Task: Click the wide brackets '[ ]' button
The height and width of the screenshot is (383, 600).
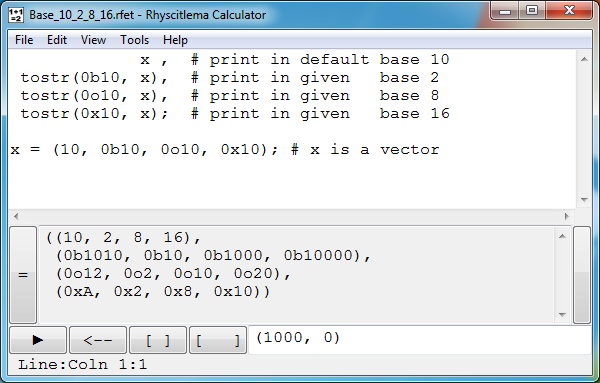Action: (218, 340)
